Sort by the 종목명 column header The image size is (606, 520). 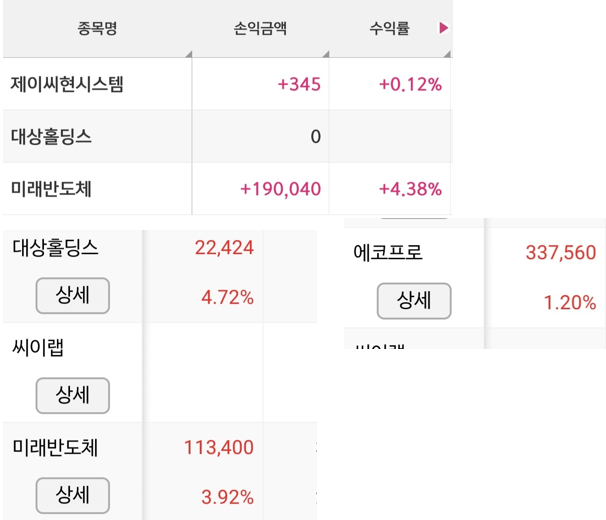(97, 28)
